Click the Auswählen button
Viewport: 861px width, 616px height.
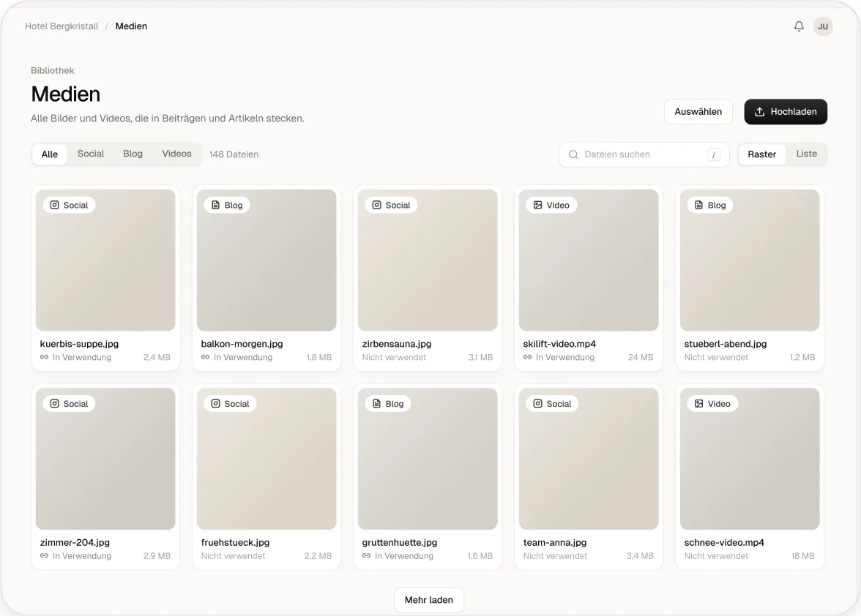click(x=698, y=112)
